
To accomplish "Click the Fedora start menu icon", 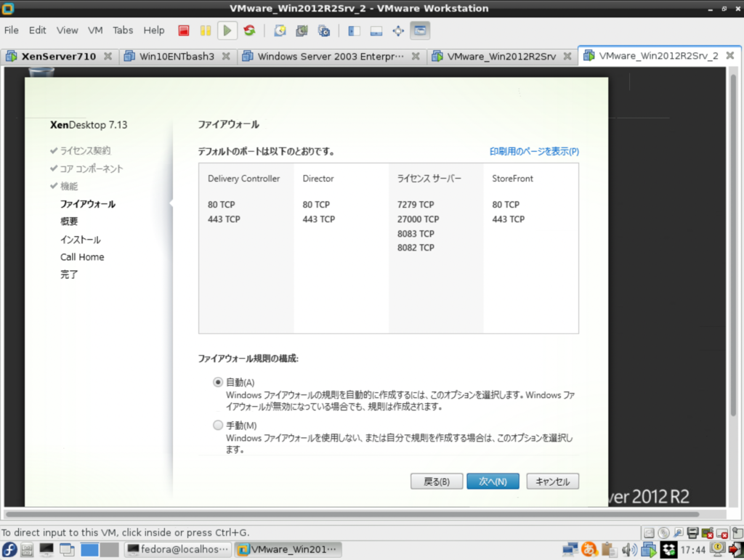I will point(9,550).
